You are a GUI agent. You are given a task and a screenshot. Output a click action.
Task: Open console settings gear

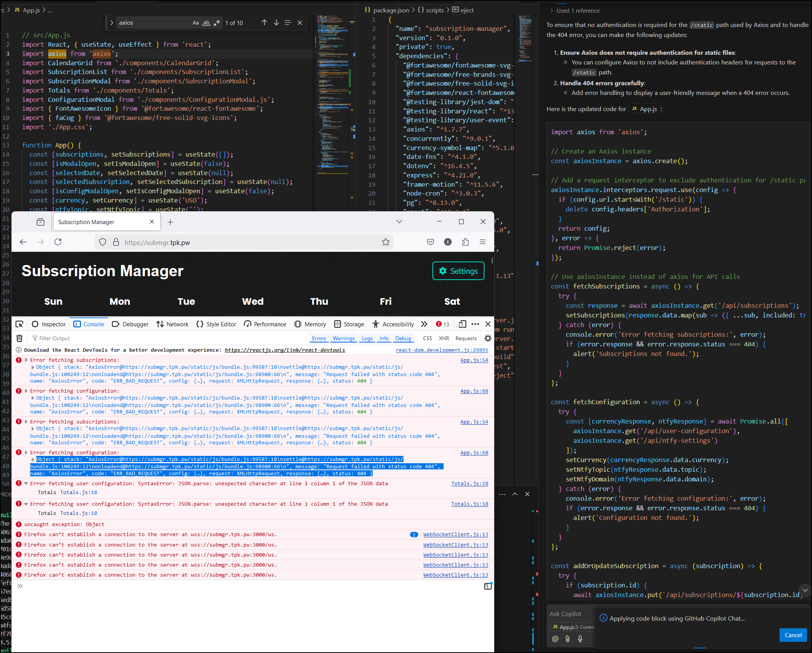(x=488, y=338)
